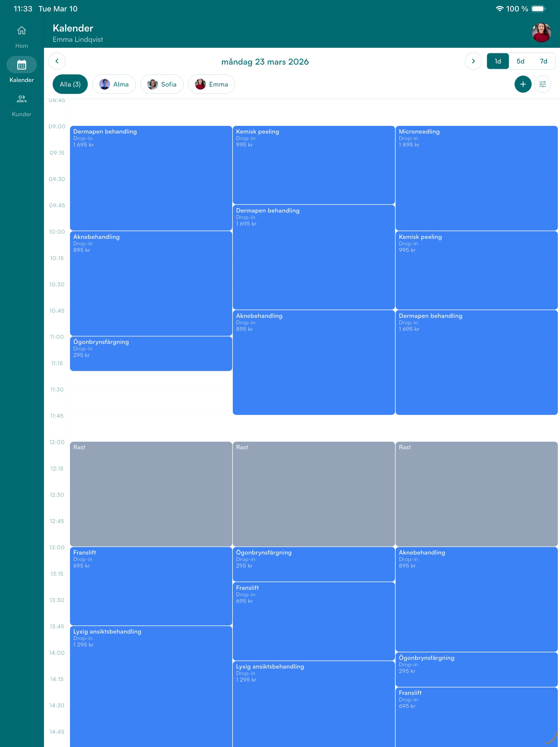The height and width of the screenshot is (747, 560).
Task: Open 14:20 Franslift booking in third column
Action: pyautogui.click(x=476, y=717)
